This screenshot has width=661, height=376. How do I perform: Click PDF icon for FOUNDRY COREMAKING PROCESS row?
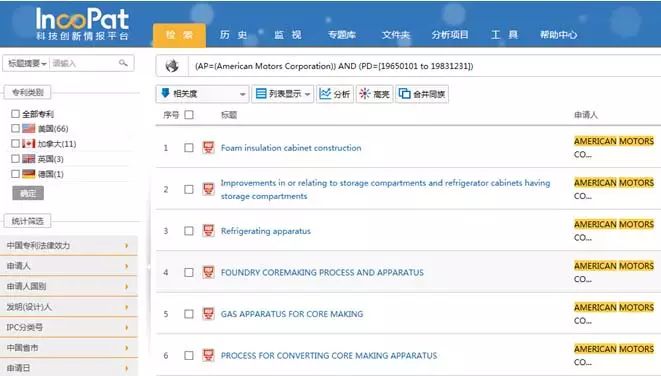point(208,272)
